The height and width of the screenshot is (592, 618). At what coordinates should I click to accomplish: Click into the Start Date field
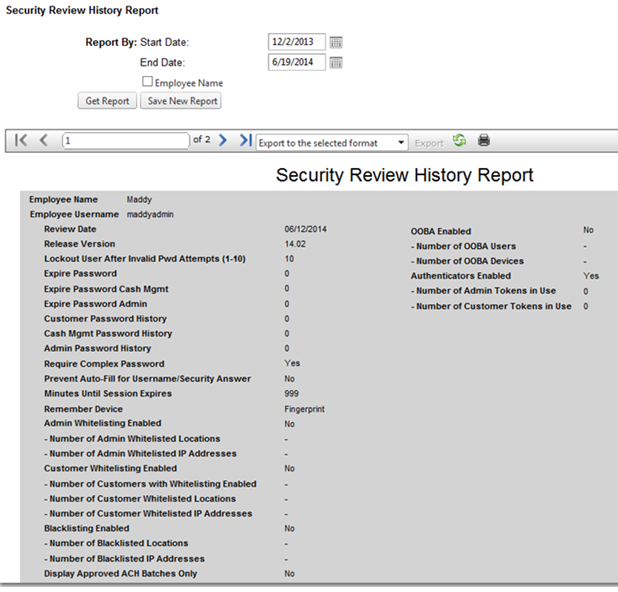[297, 42]
